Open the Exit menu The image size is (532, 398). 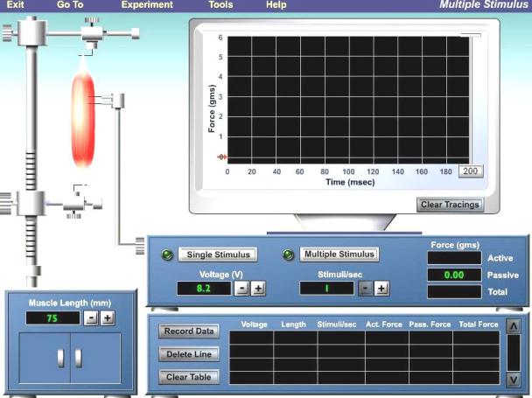(x=15, y=4)
